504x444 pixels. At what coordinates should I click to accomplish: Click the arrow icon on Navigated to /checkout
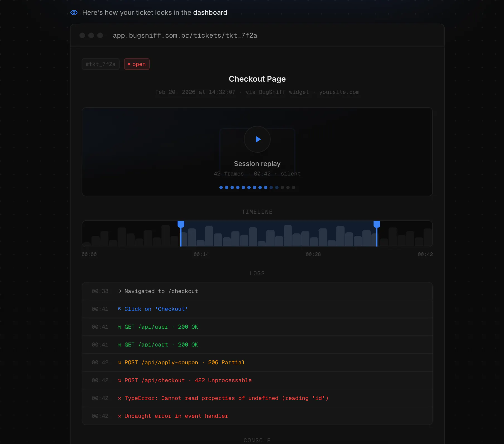point(120,291)
